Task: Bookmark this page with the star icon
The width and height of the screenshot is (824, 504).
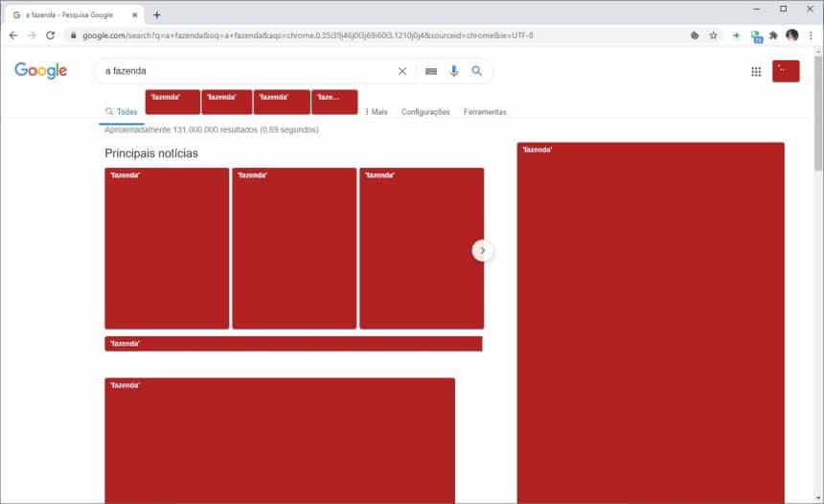Action: click(713, 35)
